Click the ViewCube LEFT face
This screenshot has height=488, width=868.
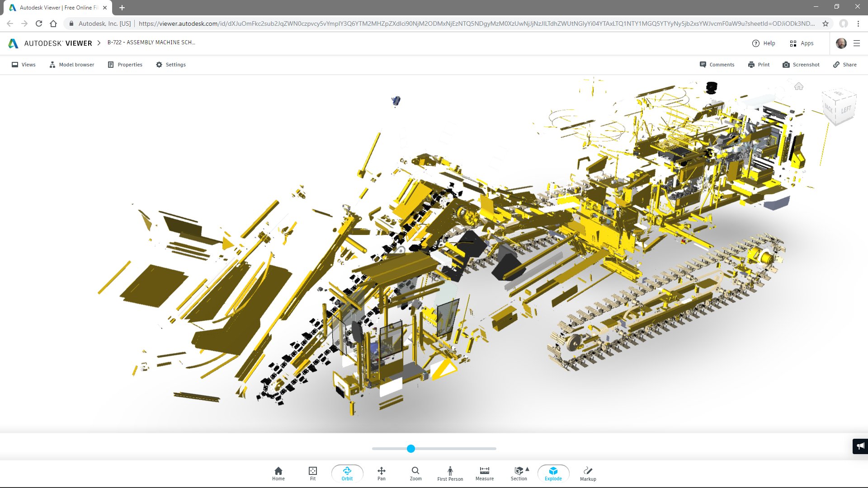pyautogui.click(x=846, y=108)
